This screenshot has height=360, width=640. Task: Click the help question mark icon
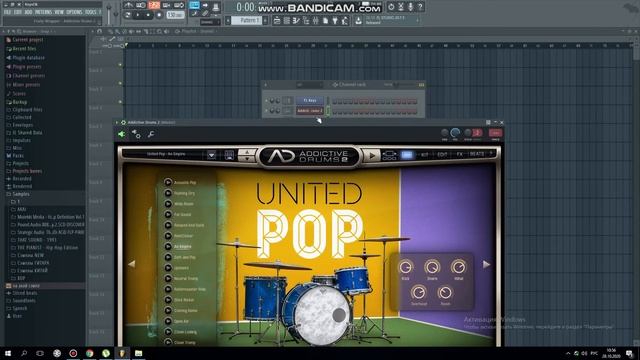click(x=420, y=7)
